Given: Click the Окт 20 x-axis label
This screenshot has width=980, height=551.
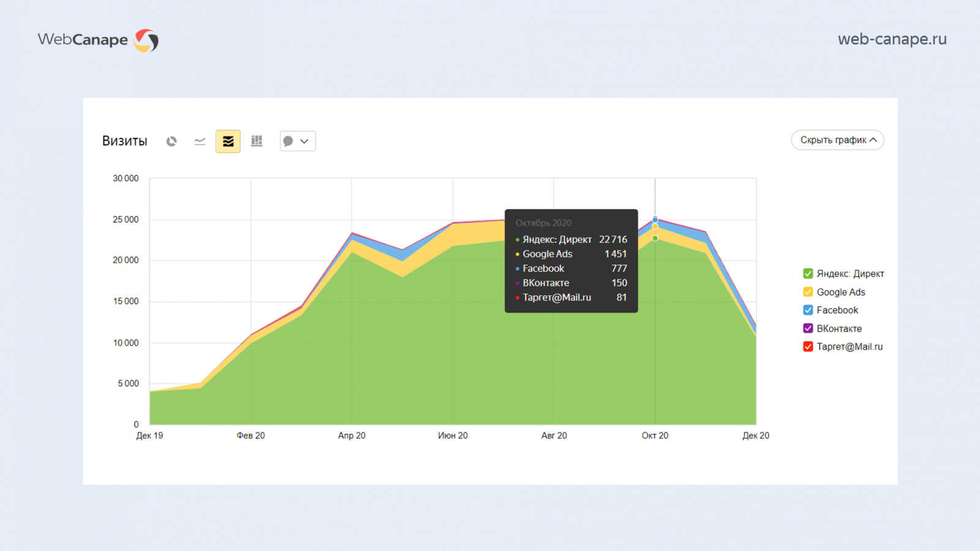Looking at the screenshot, I should coord(655,436).
